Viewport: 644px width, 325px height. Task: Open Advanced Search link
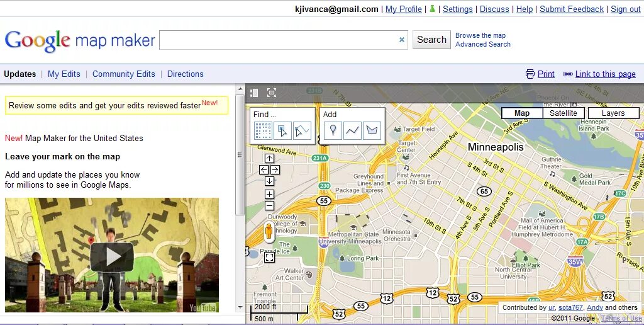(483, 44)
